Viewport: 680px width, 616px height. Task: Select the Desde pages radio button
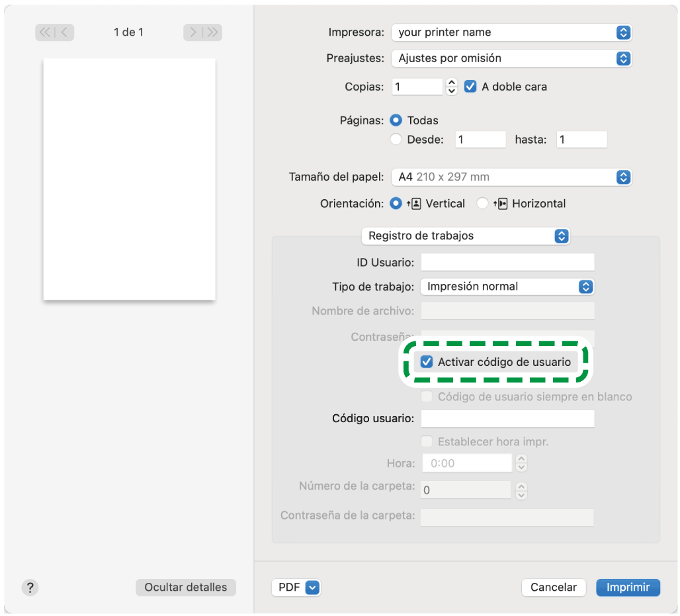click(396, 140)
